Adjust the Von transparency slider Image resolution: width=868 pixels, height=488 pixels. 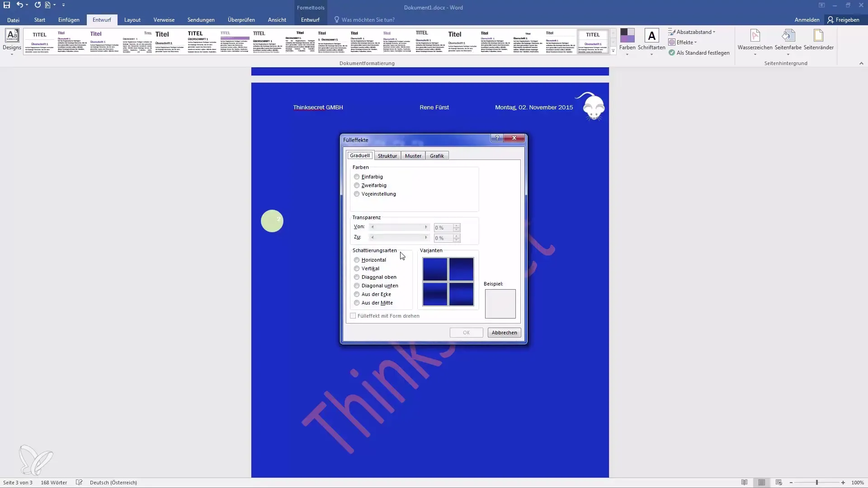coord(399,227)
